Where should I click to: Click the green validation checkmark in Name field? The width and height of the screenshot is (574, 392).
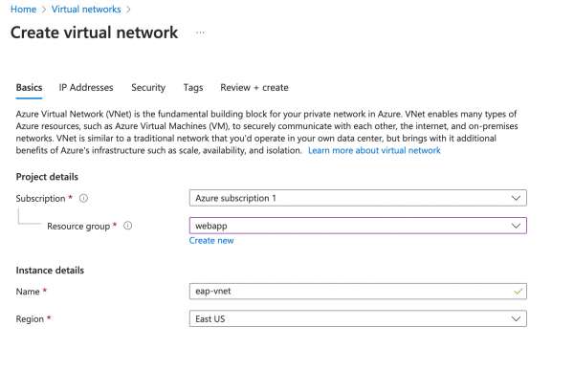pos(518,291)
